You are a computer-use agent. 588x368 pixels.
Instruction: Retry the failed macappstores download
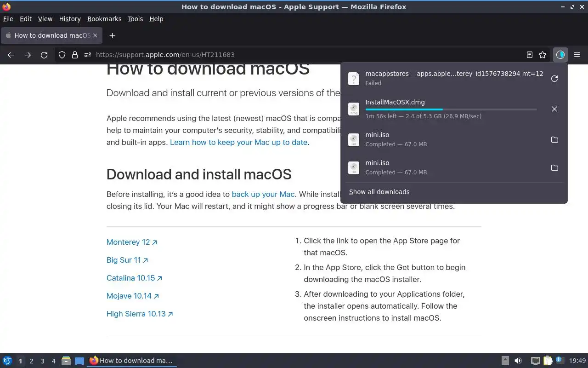click(x=554, y=79)
